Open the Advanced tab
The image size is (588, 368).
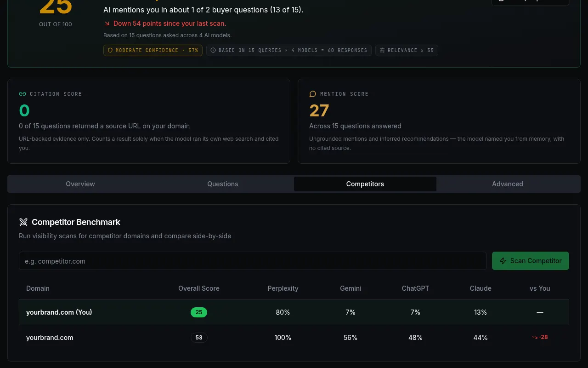point(508,184)
